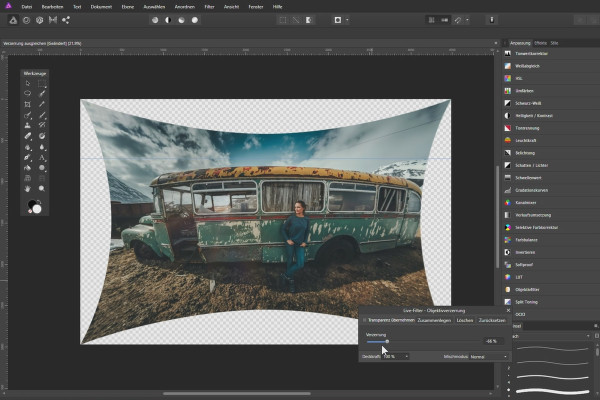This screenshot has height=400, width=600.
Task: Switch to the Tone Mapping persona icon
Action: coord(53,20)
